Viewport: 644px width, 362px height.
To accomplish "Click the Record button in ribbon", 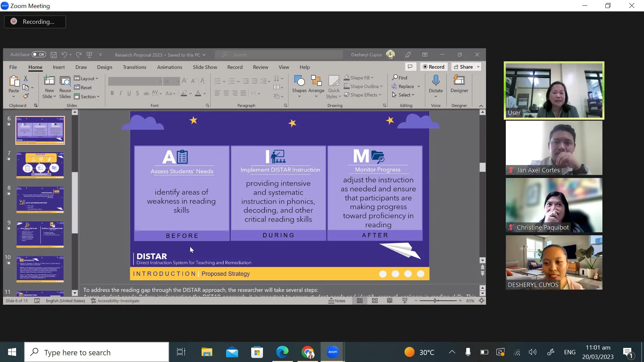I will [434, 67].
